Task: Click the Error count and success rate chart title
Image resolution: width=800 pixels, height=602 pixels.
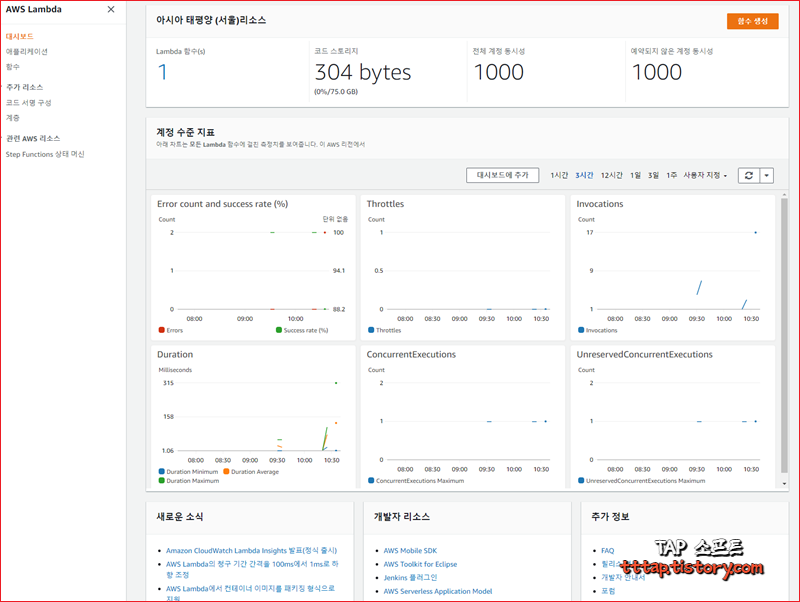Action: [x=222, y=204]
